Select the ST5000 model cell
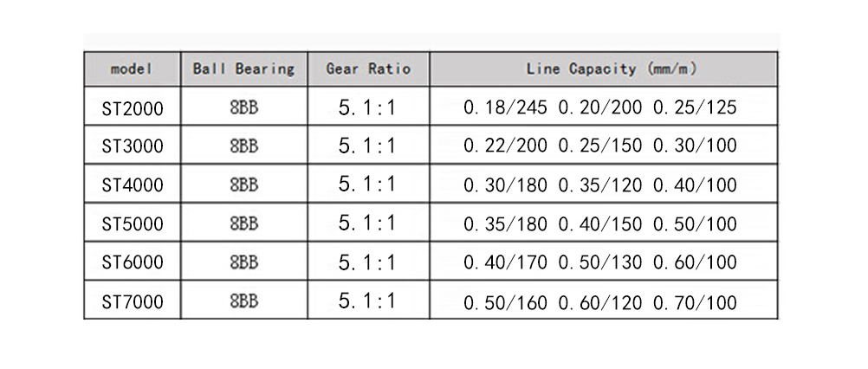Screen dimensions: 868x369 pos(132,223)
